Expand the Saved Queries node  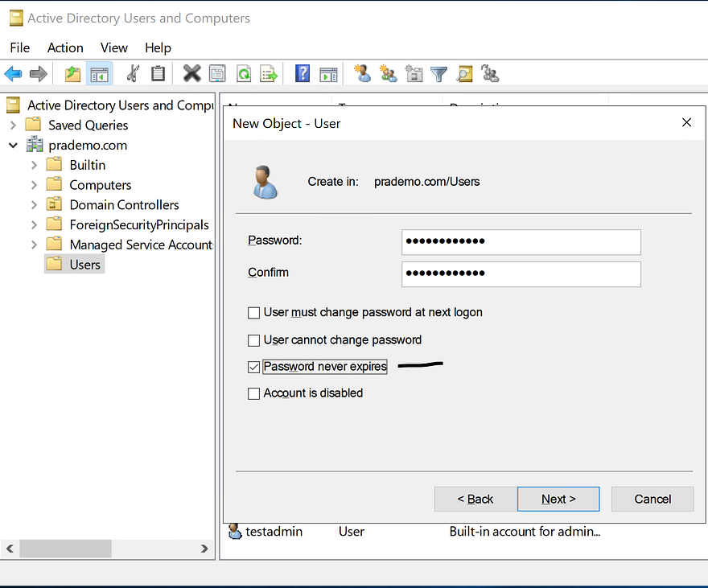click(13, 125)
